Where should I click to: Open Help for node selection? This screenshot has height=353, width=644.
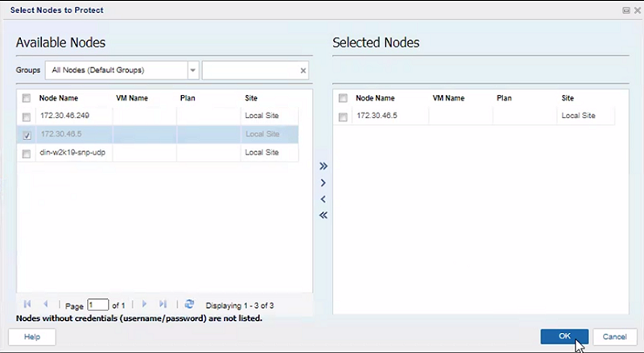coord(32,337)
